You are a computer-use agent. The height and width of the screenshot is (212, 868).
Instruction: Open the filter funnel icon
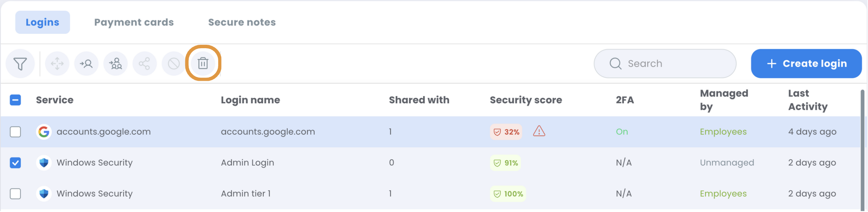pyautogui.click(x=20, y=64)
